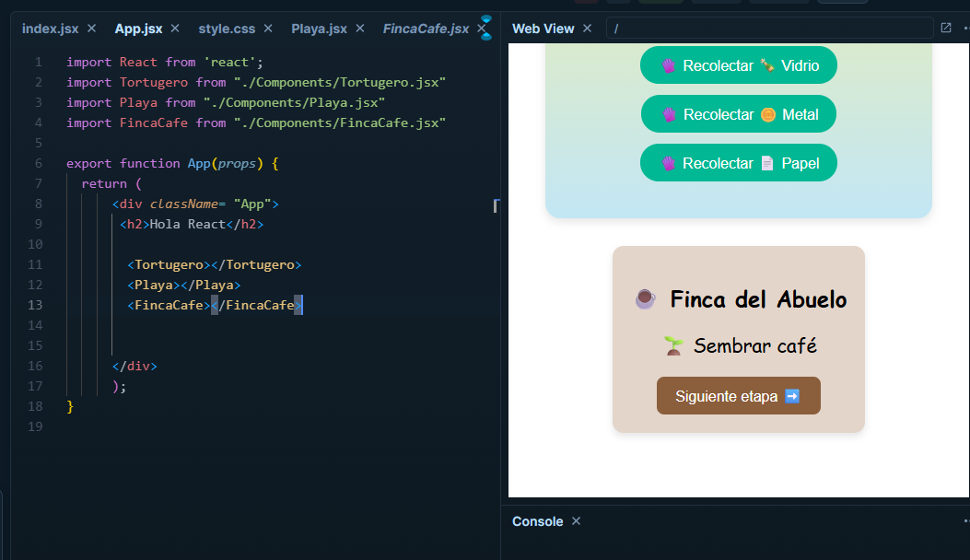970x560 pixels.
Task: Click the export function App line
Action: click(x=172, y=163)
